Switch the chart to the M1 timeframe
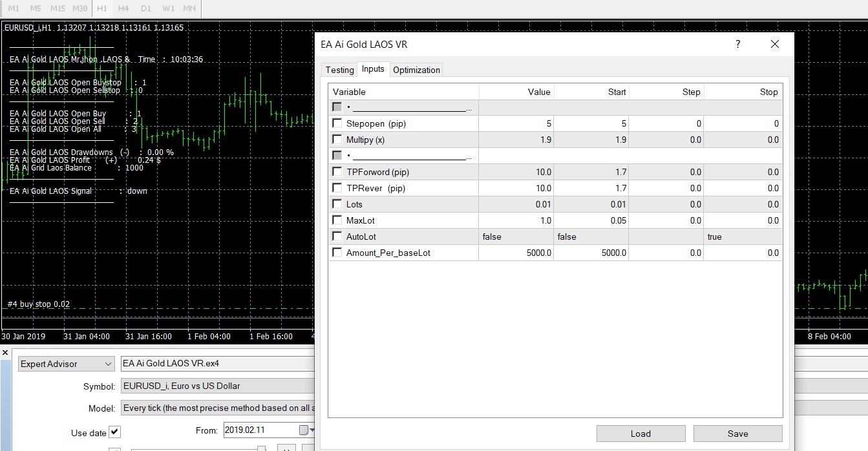The image size is (868, 451). 14,8
